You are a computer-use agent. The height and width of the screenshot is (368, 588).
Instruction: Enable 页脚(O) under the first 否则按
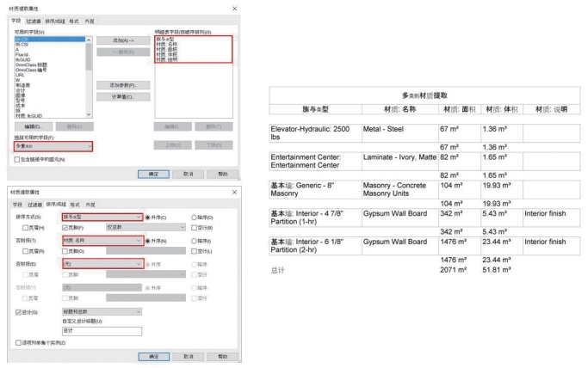pyautogui.click(x=65, y=251)
